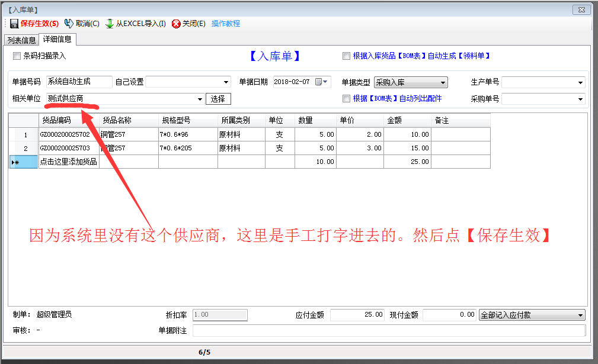Image resolution: width=598 pixels, height=364 pixels.
Task: Toggle 根据入库货品BOM表自动生成领料单 checkbox
Action: coord(346,56)
